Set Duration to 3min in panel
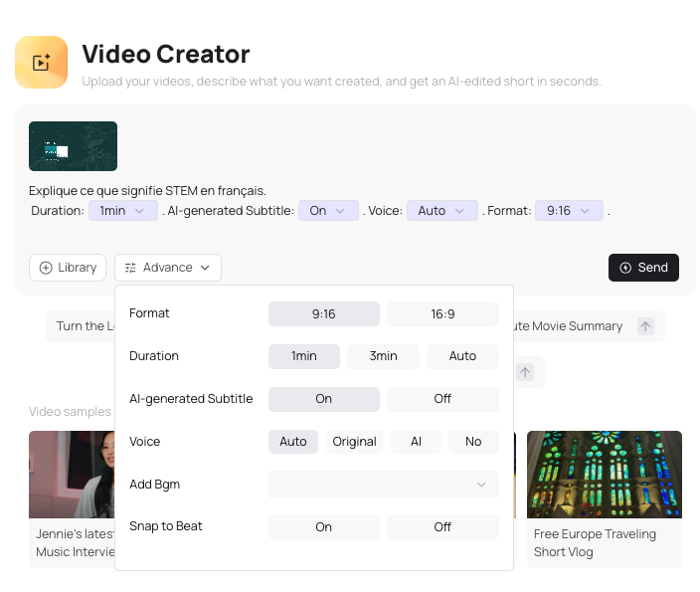 [x=383, y=356]
